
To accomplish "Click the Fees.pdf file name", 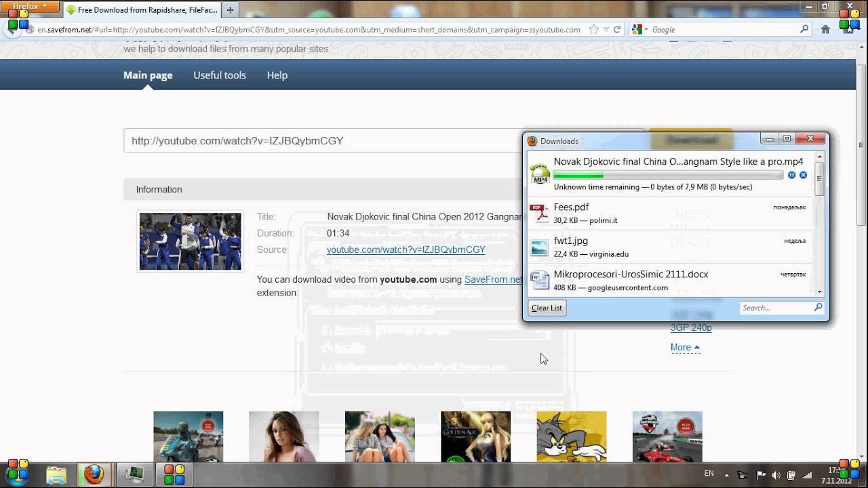I will click(571, 207).
